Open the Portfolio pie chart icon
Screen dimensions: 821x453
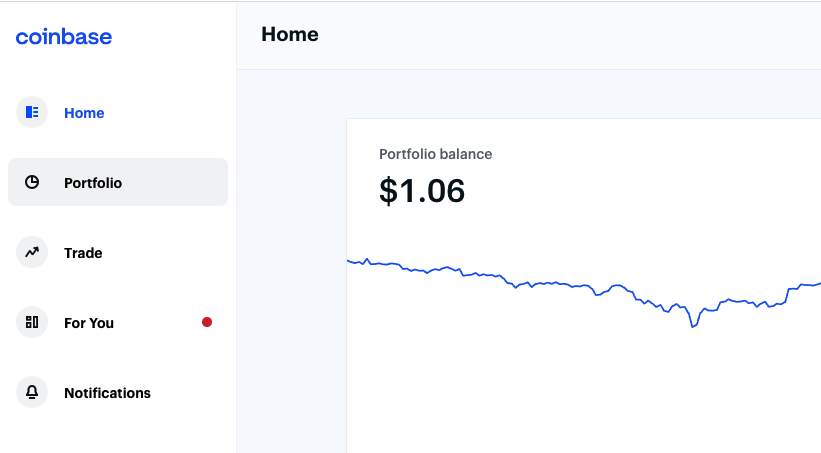click(32, 182)
